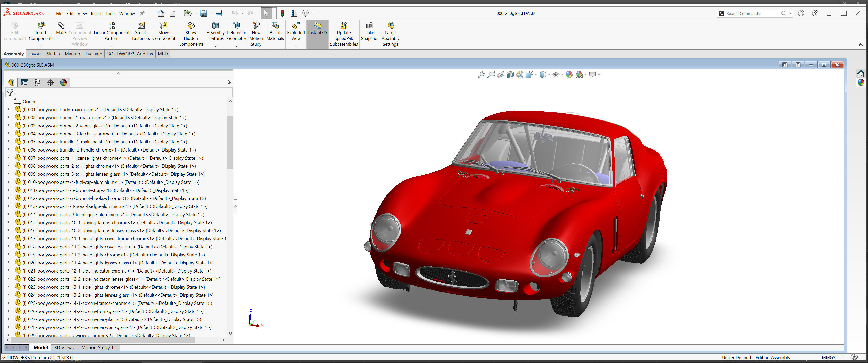The width and height of the screenshot is (868, 363).
Task: Expand the manager pane tabs chevron
Action: pos(229,82)
